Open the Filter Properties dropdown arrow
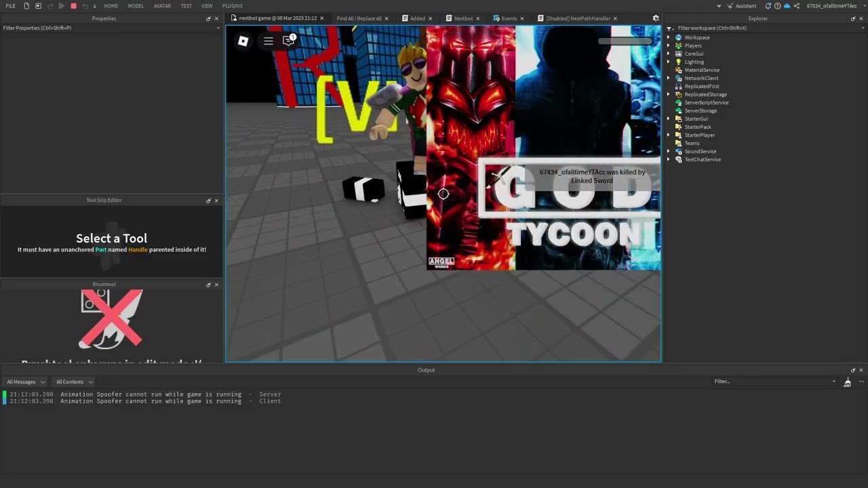This screenshot has height=488, width=868. click(x=218, y=28)
